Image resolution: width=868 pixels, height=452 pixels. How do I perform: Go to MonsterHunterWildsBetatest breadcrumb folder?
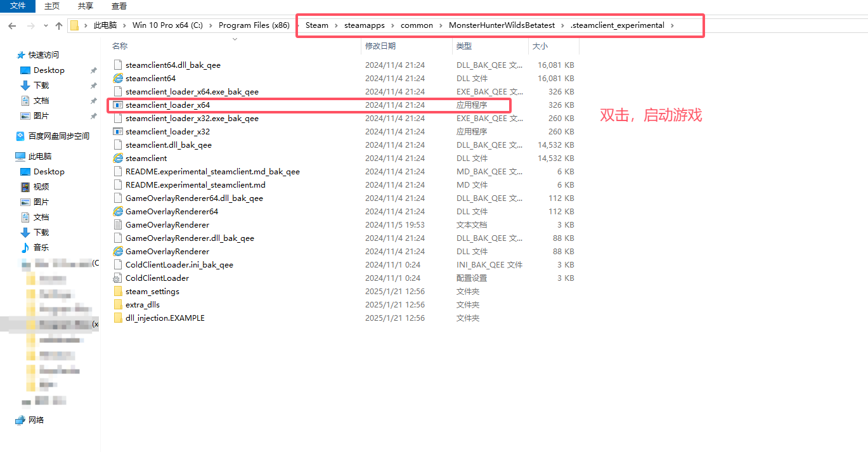click(502, 25)
